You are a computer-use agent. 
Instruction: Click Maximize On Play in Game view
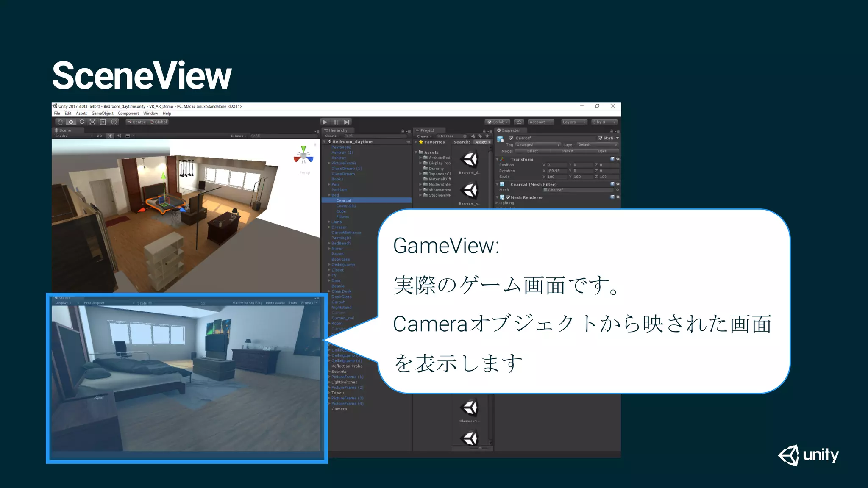click(x=248, y=303)
